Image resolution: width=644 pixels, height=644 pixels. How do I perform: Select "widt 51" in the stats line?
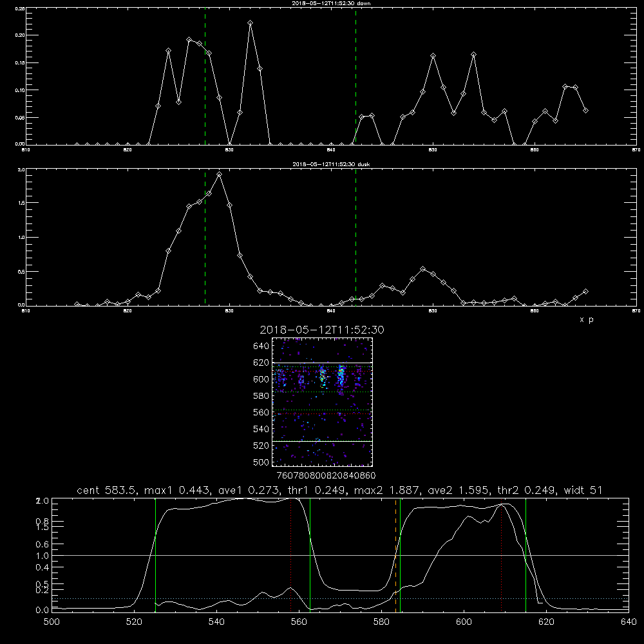[x=583, y=490]
